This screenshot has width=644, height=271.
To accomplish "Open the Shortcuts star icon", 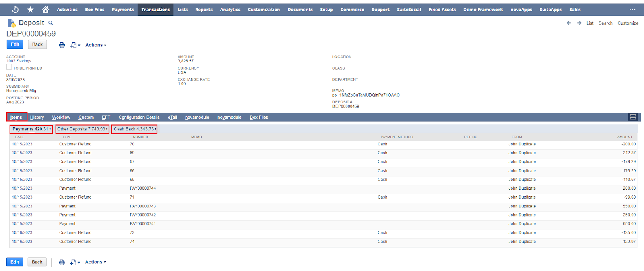I will [x=30, y=10].
